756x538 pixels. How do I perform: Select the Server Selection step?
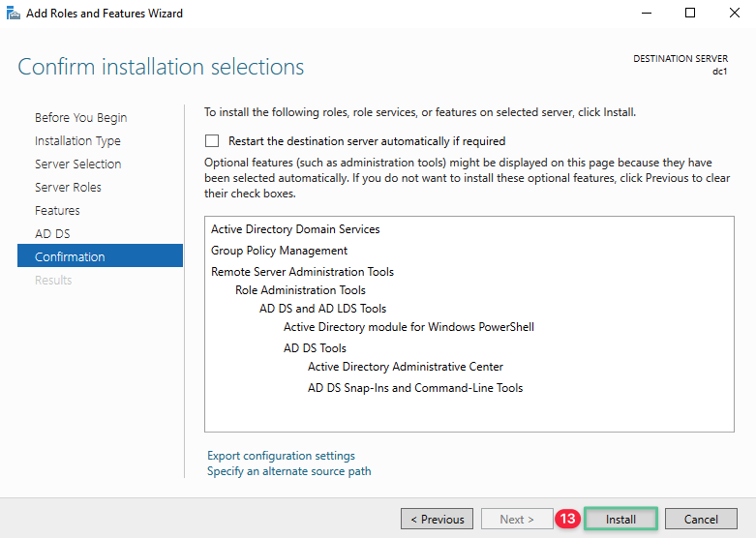77,164
